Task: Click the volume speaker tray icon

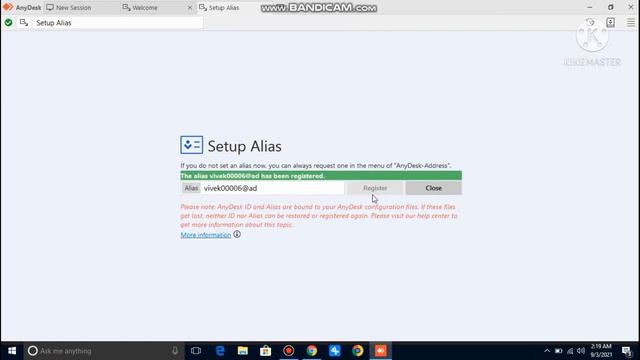Action: tap(581, 351)
